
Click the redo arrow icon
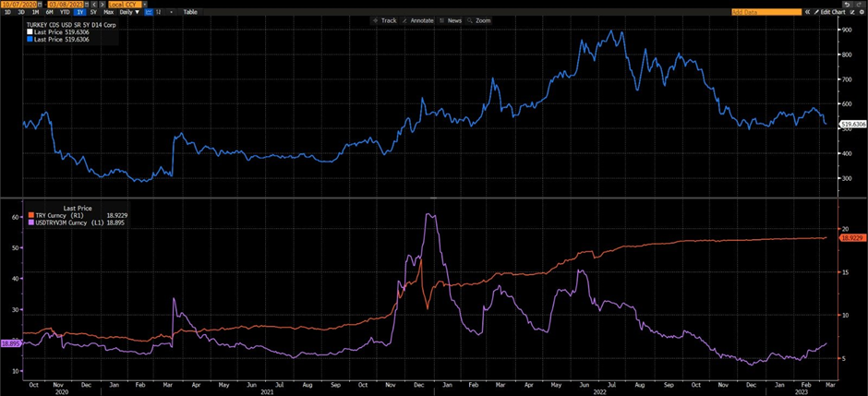(859, 4)
